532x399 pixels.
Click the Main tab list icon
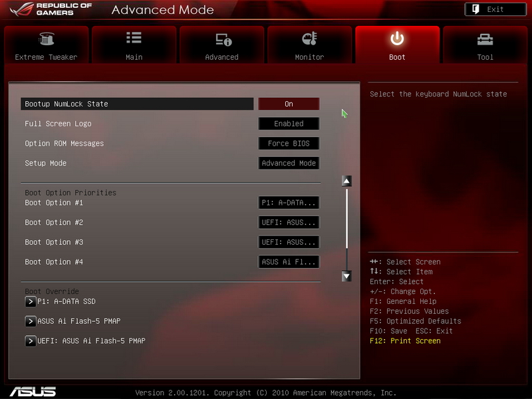point(134,38)
